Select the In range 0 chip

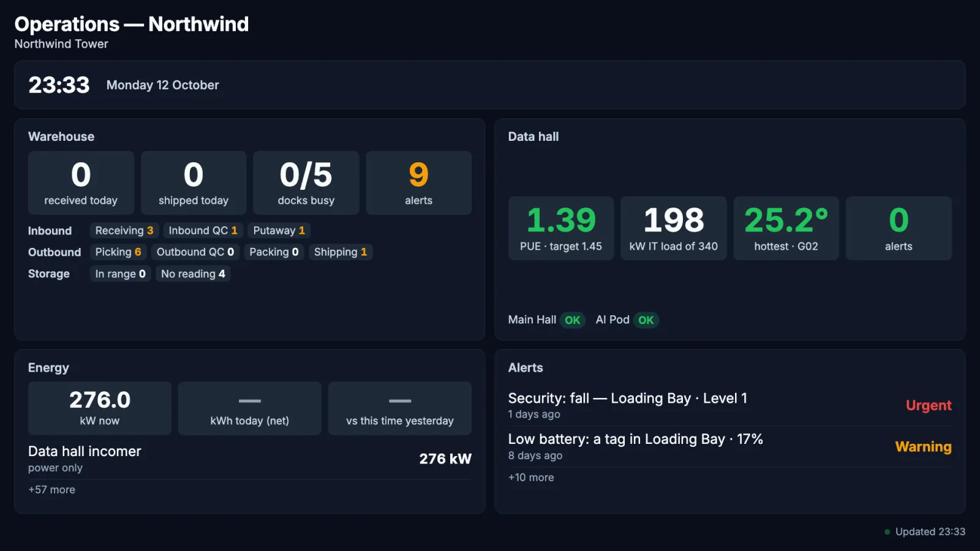tap(120, 274)
